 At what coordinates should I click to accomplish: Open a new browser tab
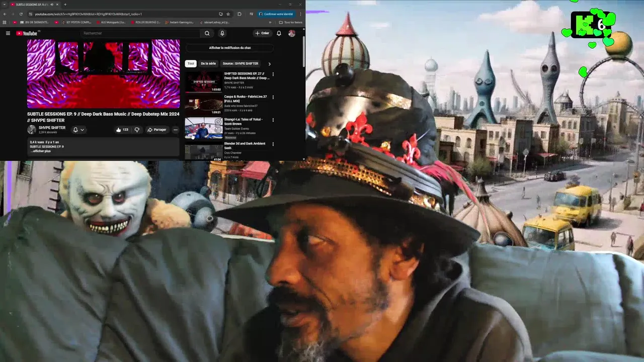[x=65, y=5]
